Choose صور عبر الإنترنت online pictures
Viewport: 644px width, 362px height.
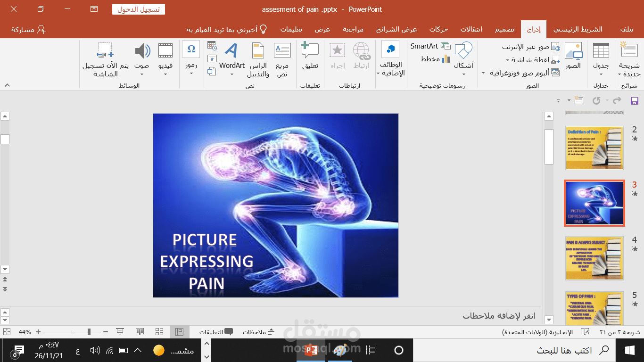click(x=530, y=47)
